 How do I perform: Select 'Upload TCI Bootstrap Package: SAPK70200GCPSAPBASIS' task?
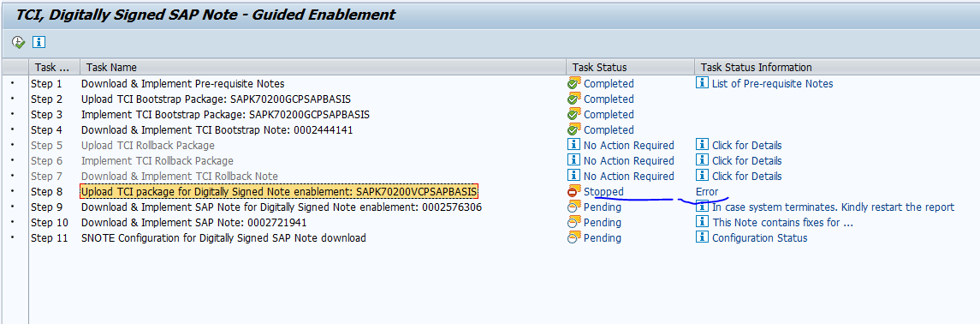click(x=217, y=99)
